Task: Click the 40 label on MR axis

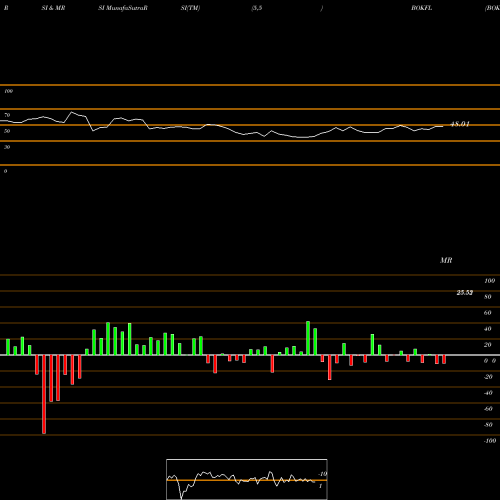Action: (x=488, y=329)
